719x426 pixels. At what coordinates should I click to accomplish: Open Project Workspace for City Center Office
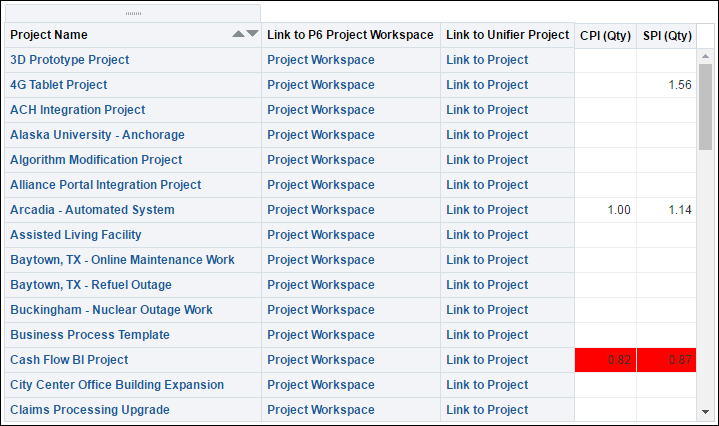(x=321, y=385)
